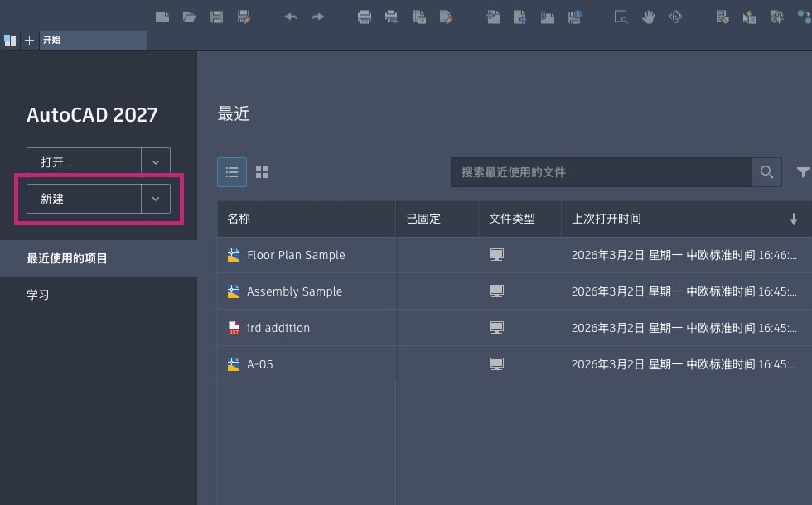Switch to the 开始 tab
Screen dimensions: 812x505
93,41
